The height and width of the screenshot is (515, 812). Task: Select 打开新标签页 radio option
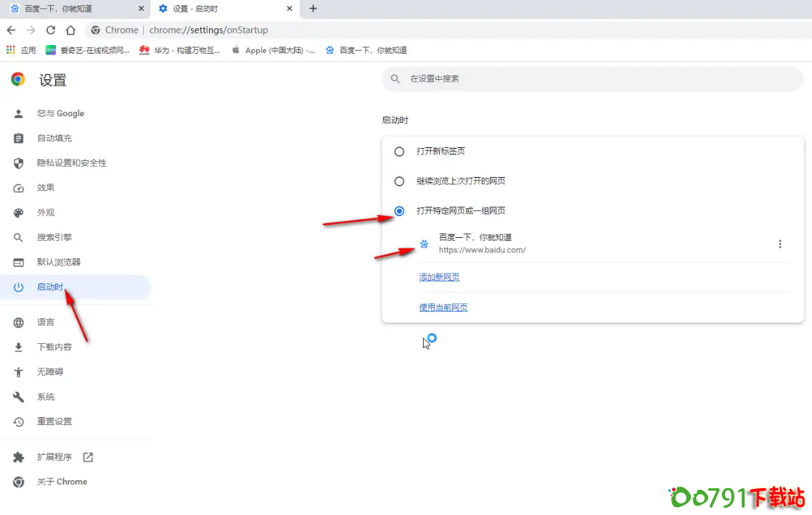coord(399,152)
